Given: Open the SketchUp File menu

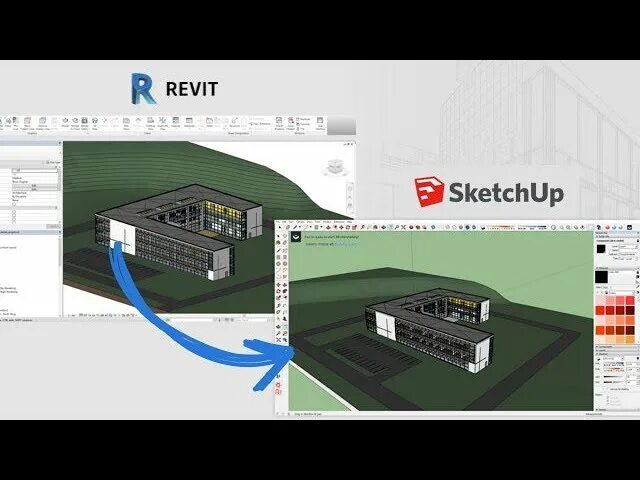Looking at the screenshot, I should pyautogui.click(x=278, y=222).
